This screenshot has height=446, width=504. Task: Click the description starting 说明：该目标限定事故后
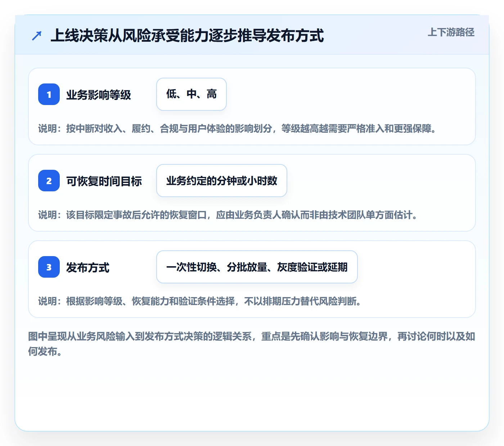(x=228, y=215)
